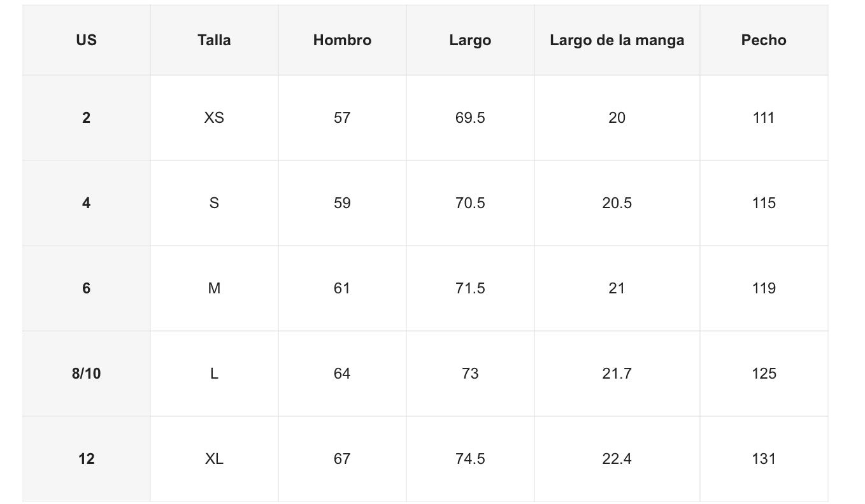Screen dimensions: 865x504
Task: Click the Largo de la manga header
Action: point(617,40)
